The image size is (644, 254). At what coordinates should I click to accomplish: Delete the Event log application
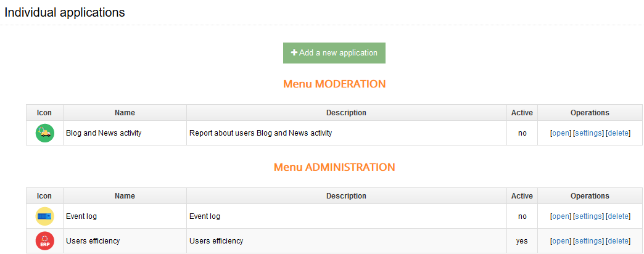(618, 216)
